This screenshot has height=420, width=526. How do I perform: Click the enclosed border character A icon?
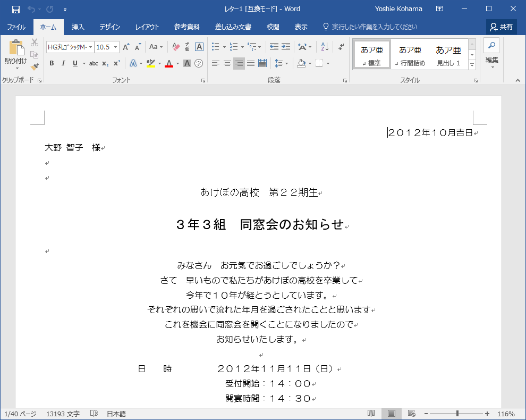pyautogui.click(x=199, y=47)
